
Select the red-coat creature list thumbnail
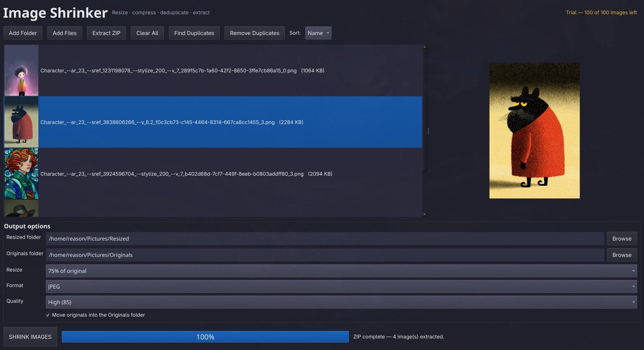pos(21,122)
